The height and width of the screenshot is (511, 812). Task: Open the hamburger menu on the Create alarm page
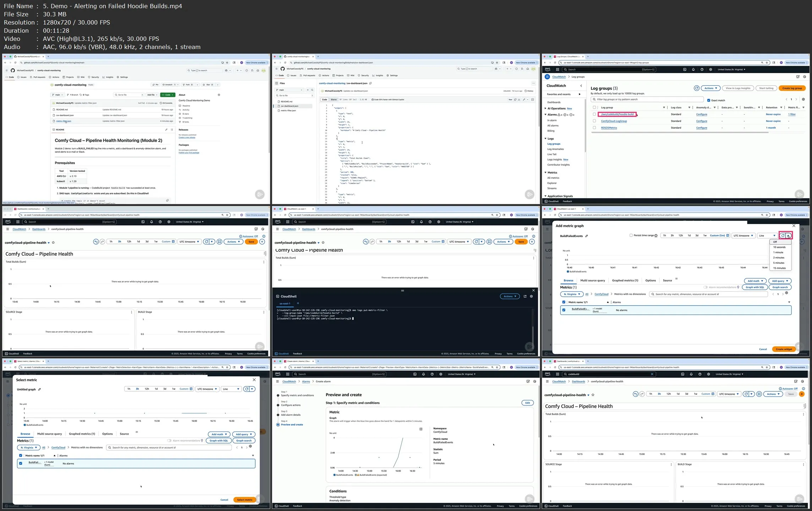click(277, 381)
